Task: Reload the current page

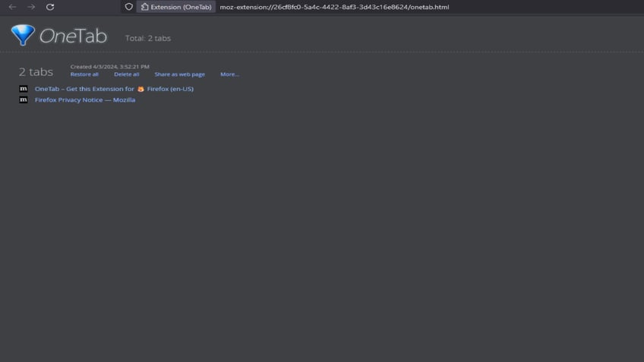Action: pyautogui.click(x=50, y=7)
